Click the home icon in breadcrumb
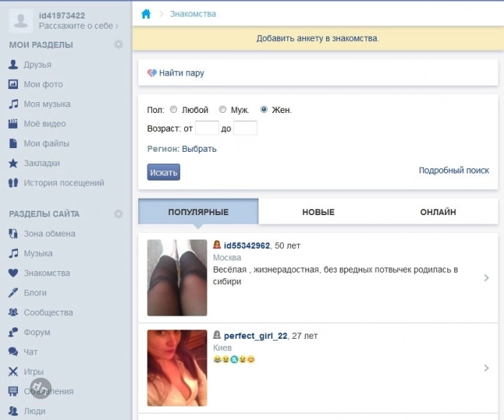The width and height of the screenshot is (504, 420). pyautogui.click(x=146, y=14)
